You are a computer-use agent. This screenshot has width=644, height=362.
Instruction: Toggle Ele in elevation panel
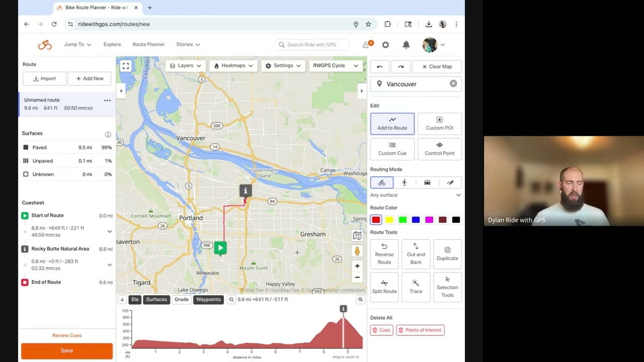coord(135,300)
